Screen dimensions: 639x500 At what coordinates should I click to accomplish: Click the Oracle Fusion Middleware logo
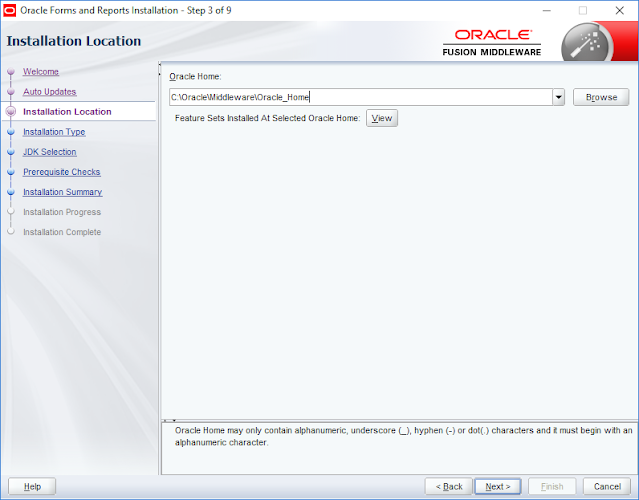click(492, 42)
